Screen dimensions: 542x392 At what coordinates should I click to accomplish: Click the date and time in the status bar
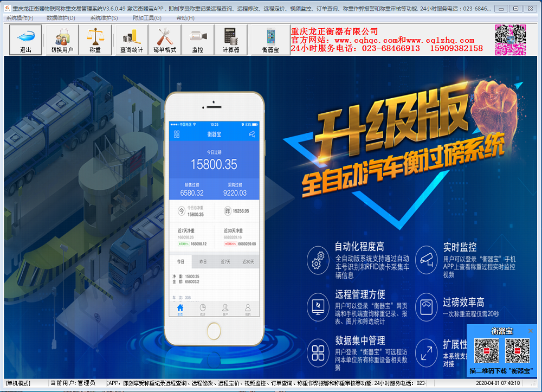click(498, 383)
